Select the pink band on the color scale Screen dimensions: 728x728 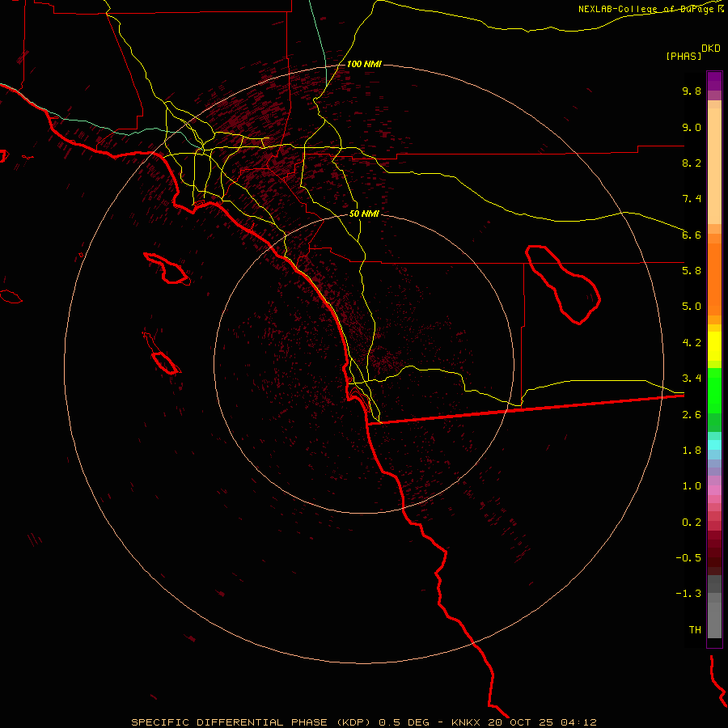[714, 490]
